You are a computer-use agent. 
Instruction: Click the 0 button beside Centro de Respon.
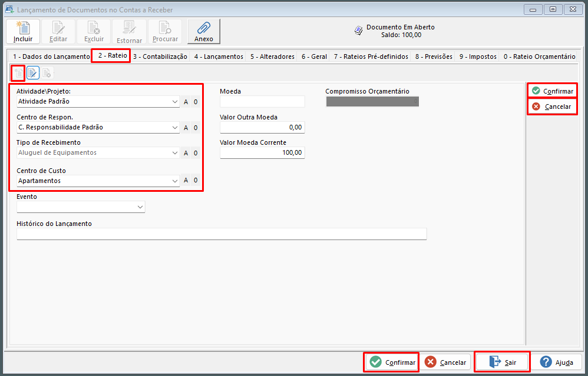[x=196, y=128]
